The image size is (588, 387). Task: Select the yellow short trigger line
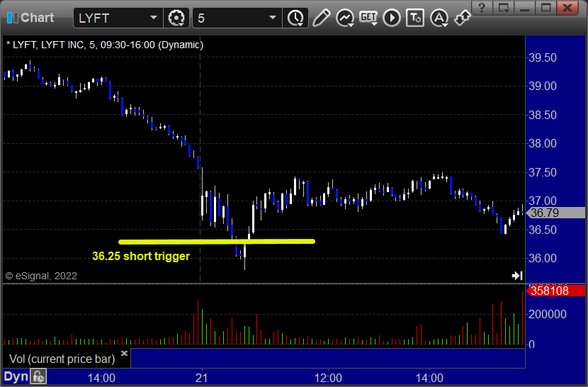(x=217, y=242)
